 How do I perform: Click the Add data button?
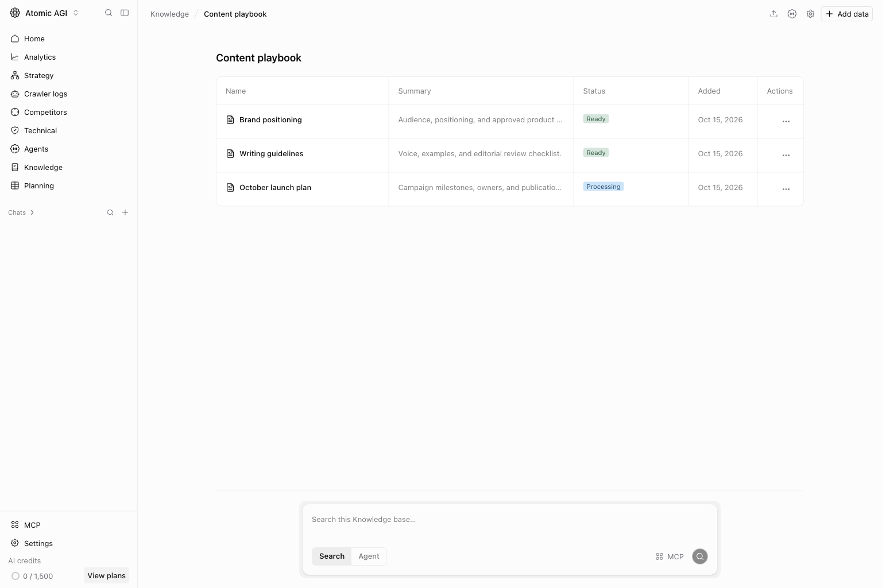tap(846, 14)
